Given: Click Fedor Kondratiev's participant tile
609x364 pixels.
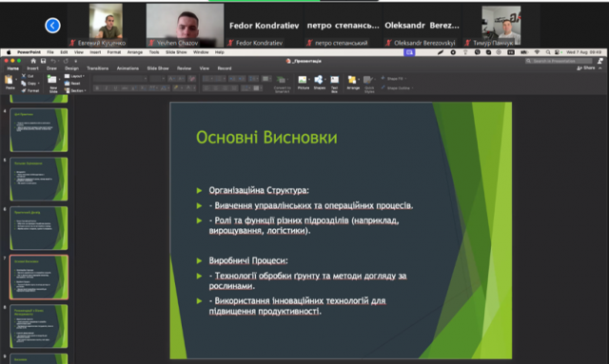Looking at the screenshot, I should (x=265, y=26).
